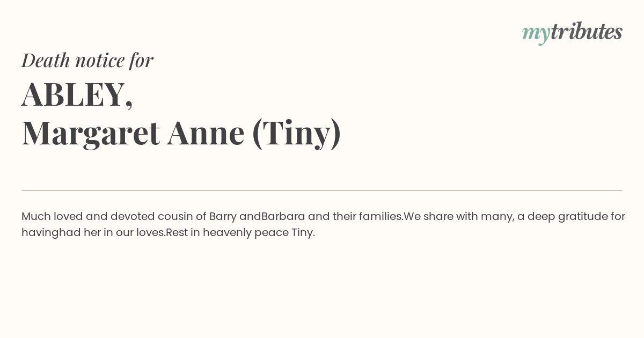Click "tributes" in the site logo

[586, 31]
